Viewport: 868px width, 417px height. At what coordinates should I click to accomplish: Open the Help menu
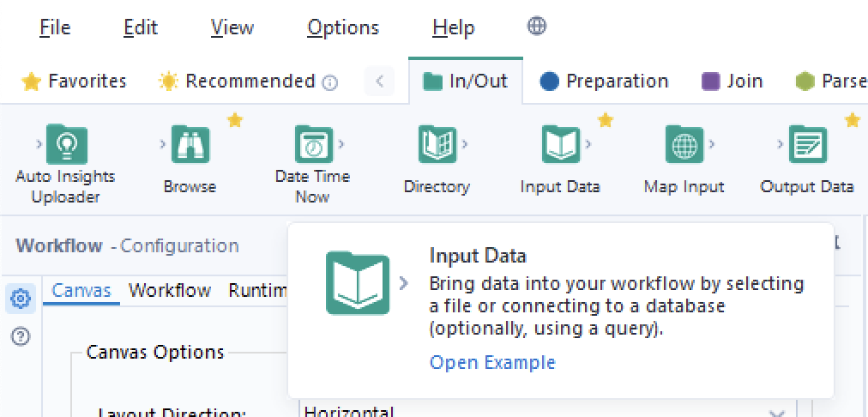pos(454,27)
